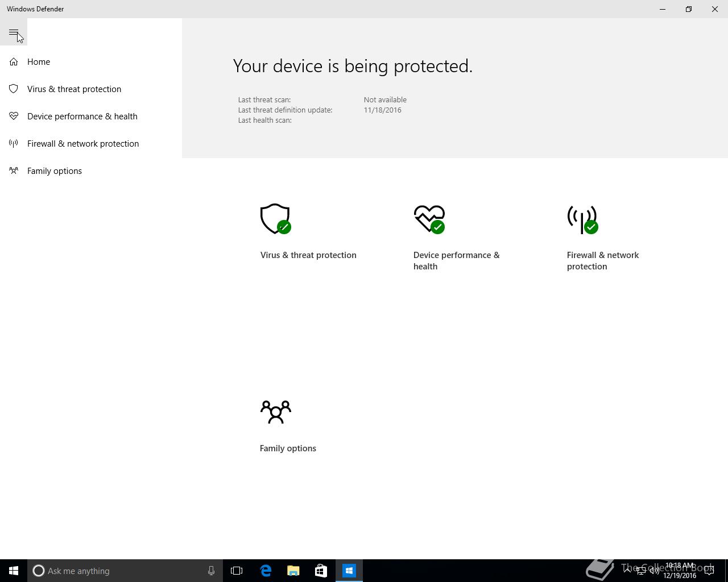Click the Last health scan label
The image size is (728, 582).
(x=265, y=120)
